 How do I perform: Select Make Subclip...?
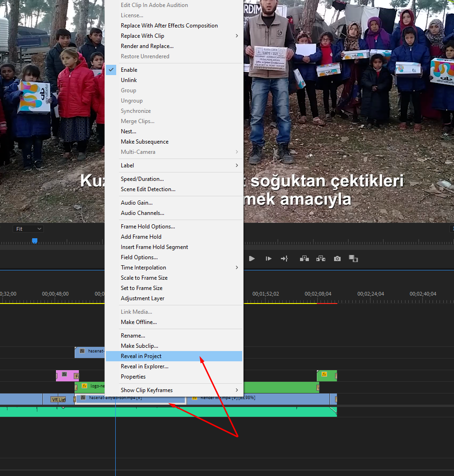coord(174,346)
